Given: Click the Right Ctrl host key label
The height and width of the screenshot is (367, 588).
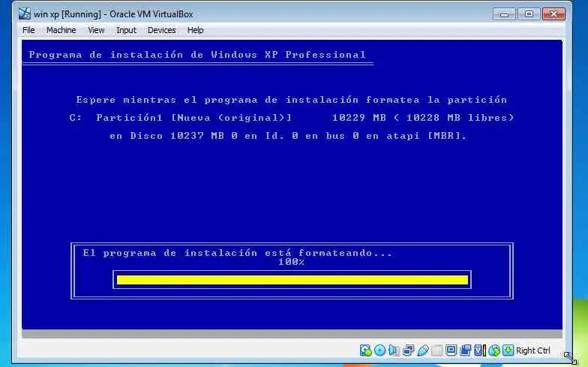Looking at the screenshot, I should [532, 350].
